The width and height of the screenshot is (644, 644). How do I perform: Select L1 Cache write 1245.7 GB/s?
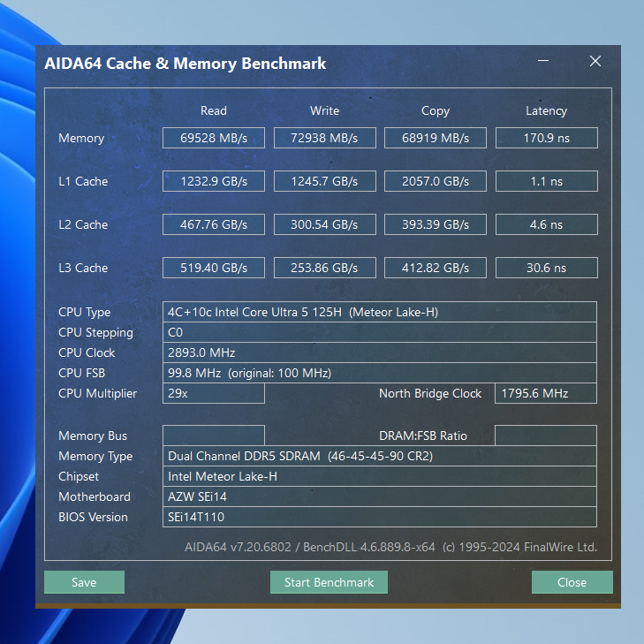[324, 181]
